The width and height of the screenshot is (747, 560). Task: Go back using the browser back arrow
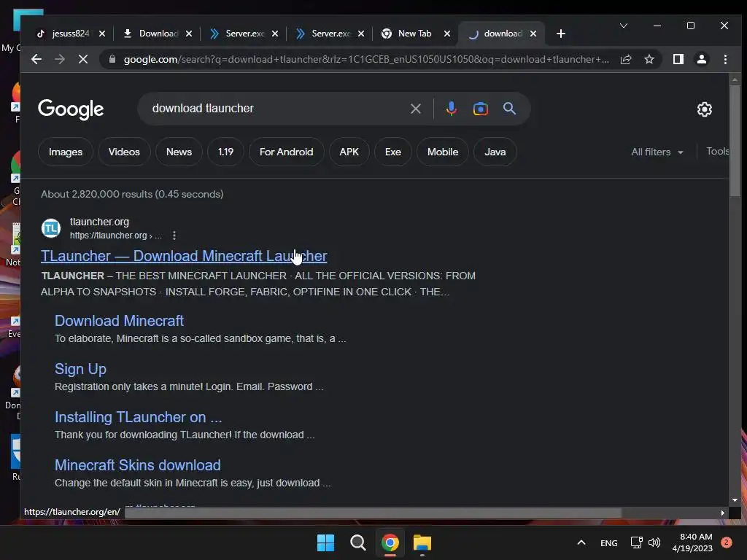click(x=36, y=60)
